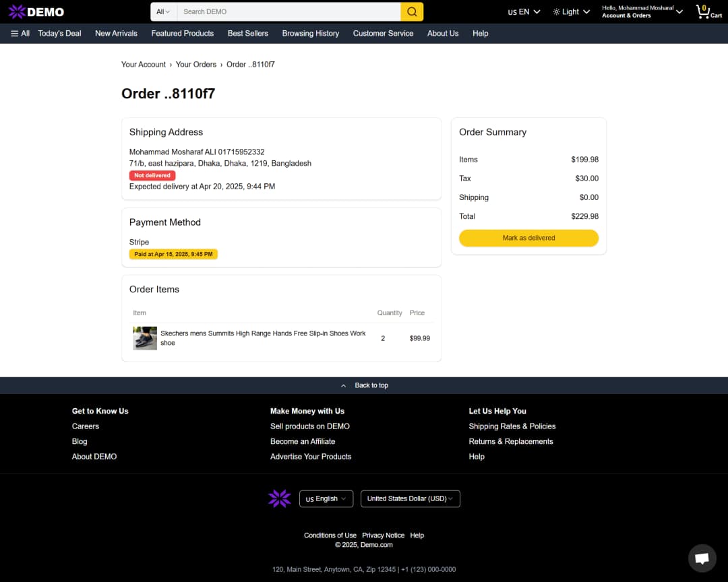Click Your Account breadcrumb
The height and width of the screenshot is (582, 728).
143,65
